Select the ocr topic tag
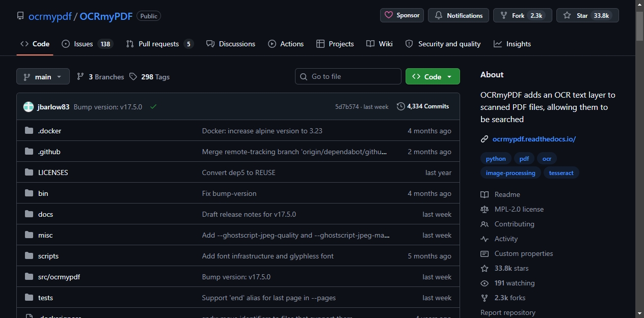The width and height of the screenshot is (644, 318). [547, 159]
